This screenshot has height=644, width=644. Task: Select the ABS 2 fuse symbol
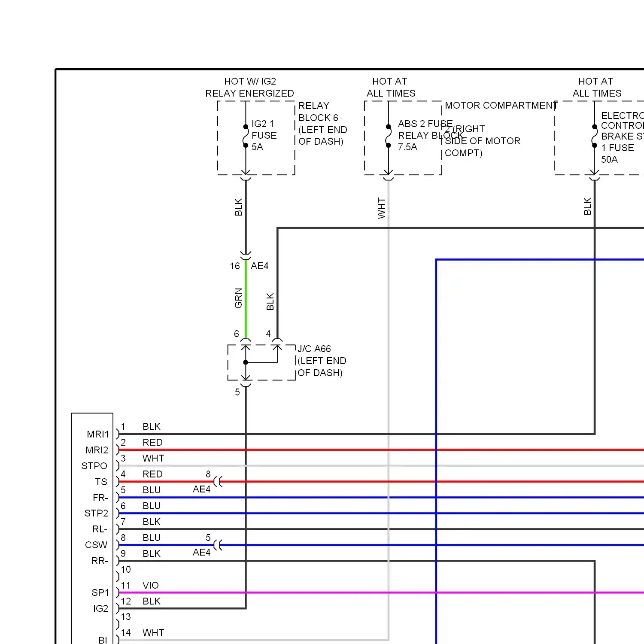[x=388, y=136]
